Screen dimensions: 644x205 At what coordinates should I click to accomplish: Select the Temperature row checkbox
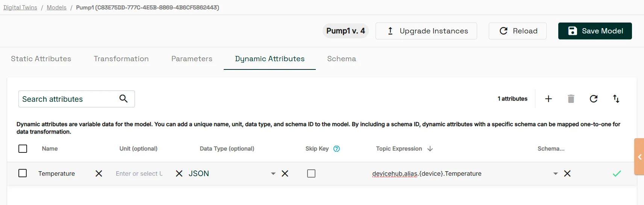(23, 173)
